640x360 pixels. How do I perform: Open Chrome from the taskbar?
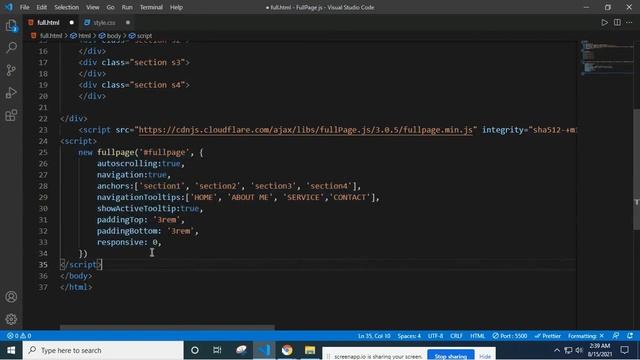tap(287, 350)
